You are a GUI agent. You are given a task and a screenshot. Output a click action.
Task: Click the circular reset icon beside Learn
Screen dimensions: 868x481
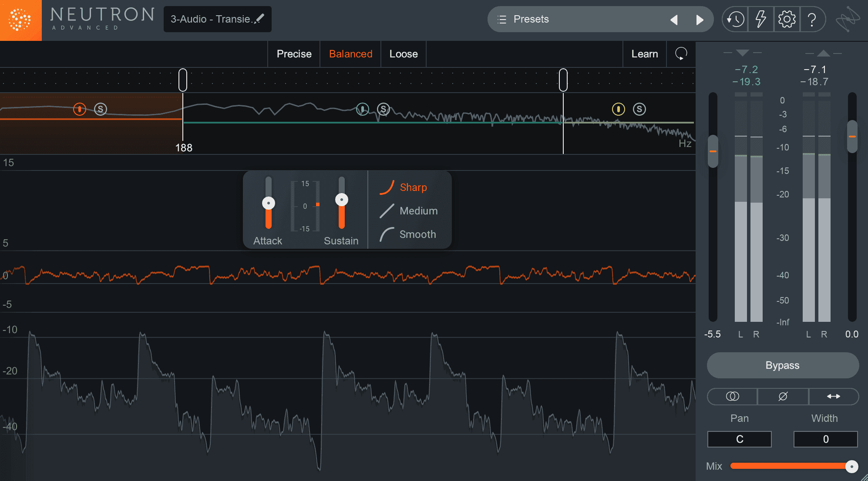pos(681,54)
